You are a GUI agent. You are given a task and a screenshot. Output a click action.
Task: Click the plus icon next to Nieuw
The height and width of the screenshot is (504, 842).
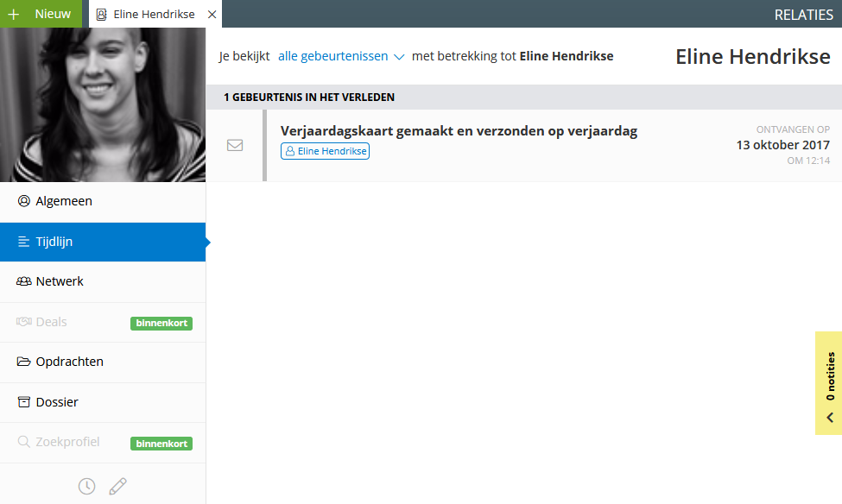point(14,14)
